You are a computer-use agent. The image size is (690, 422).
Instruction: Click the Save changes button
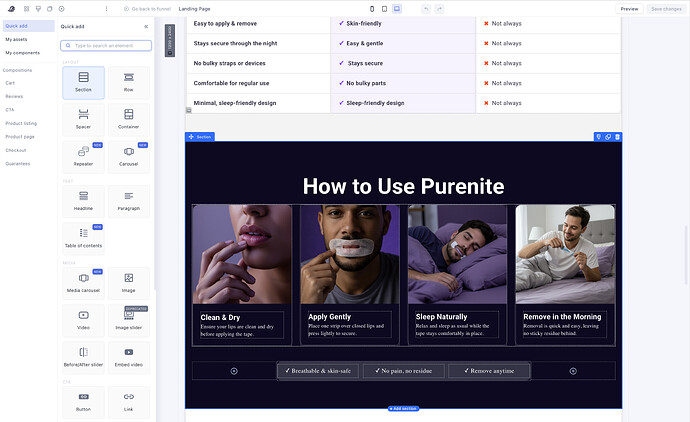[666, 9]
